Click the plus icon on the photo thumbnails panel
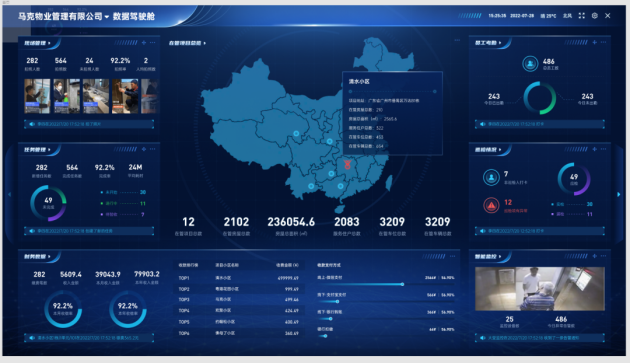 (144, 43)
